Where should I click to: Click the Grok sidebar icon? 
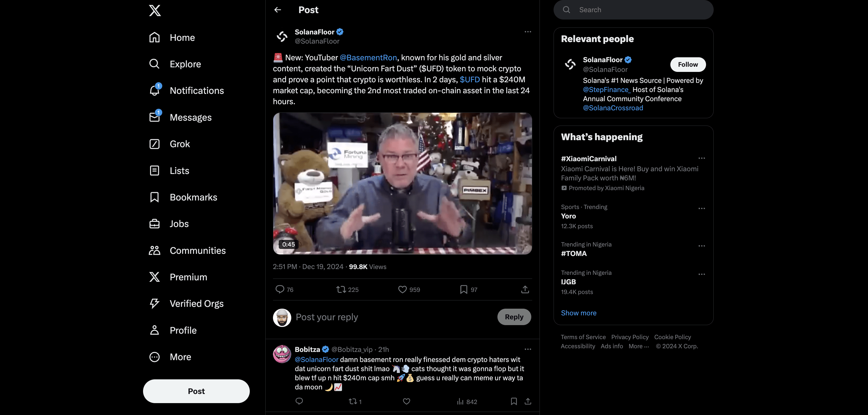[154, 144]
